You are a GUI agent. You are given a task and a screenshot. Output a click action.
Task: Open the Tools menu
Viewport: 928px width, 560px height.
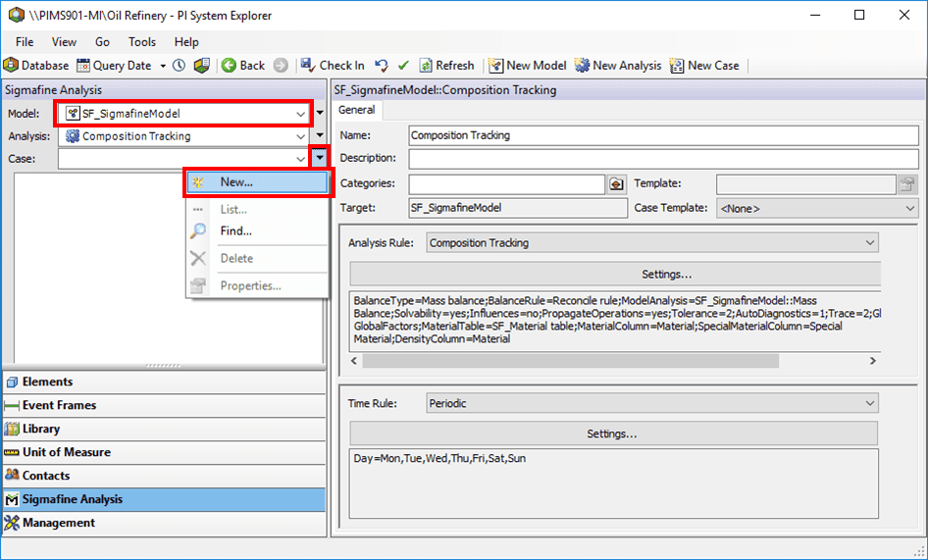pos(142,42)
